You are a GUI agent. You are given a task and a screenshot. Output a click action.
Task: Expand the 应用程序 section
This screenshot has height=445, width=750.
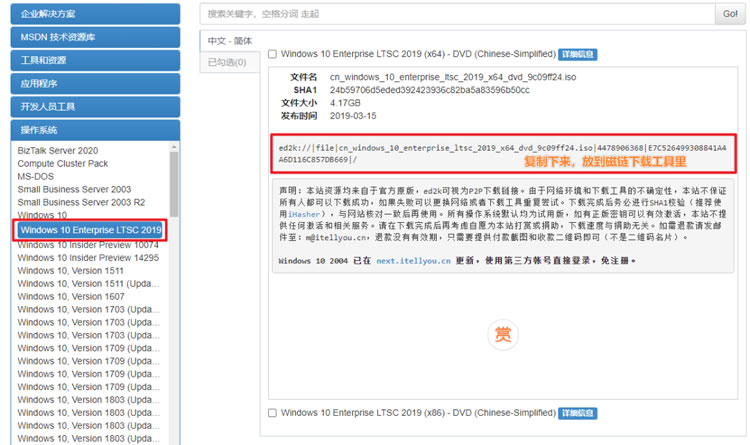click(x=95, y=84)
